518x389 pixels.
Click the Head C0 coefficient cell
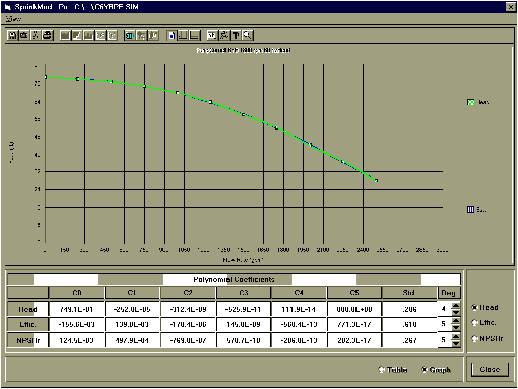tap(77, 309)
